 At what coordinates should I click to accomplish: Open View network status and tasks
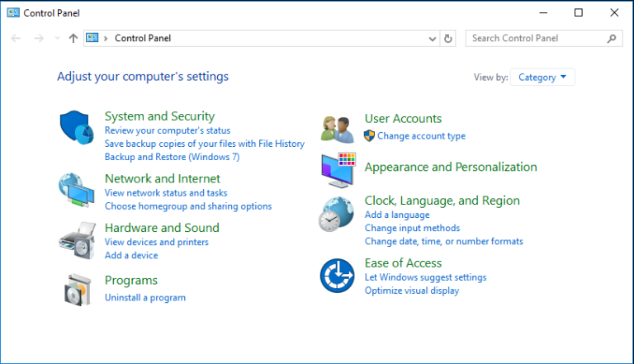pos(166,193)
